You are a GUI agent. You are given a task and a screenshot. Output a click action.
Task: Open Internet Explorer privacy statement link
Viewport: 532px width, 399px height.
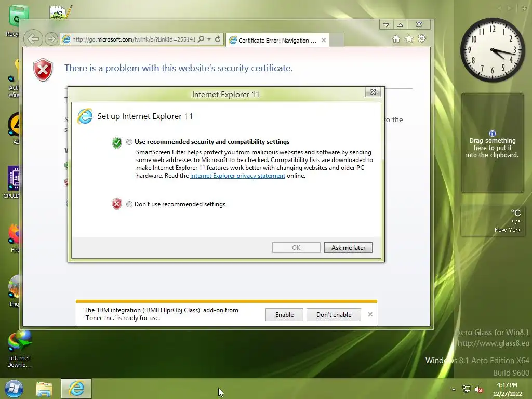237,176
